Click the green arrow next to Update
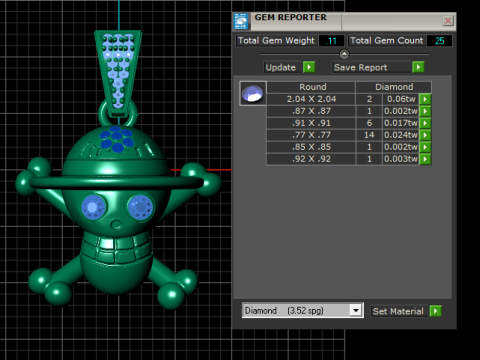This screenshot has height=360, width=480. 309,67
